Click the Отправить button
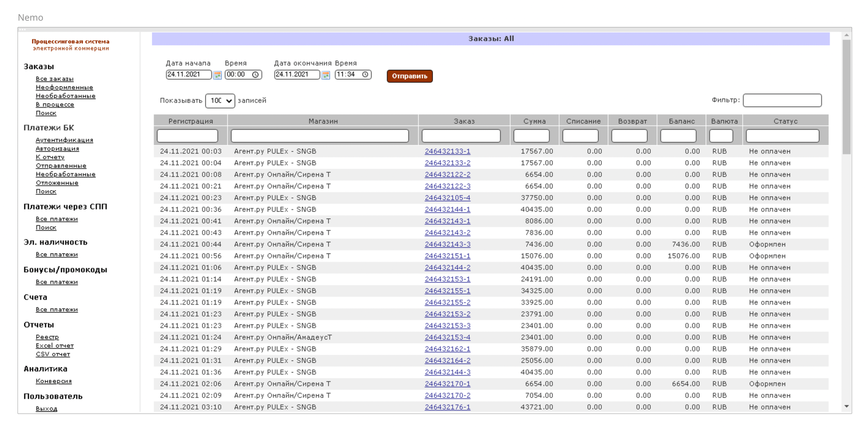 410,76
